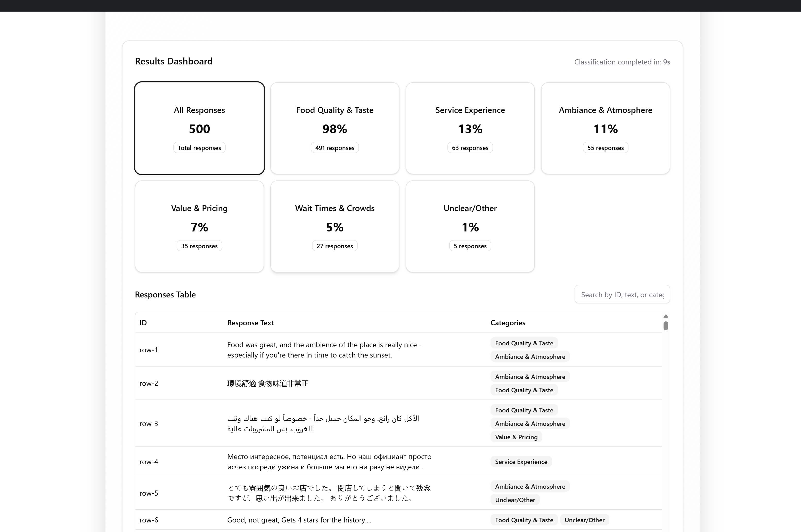Screen dimensions: 801x532
Task: Click the 491 responses badge
Action: pyautogui.click(x=334, y=147)
